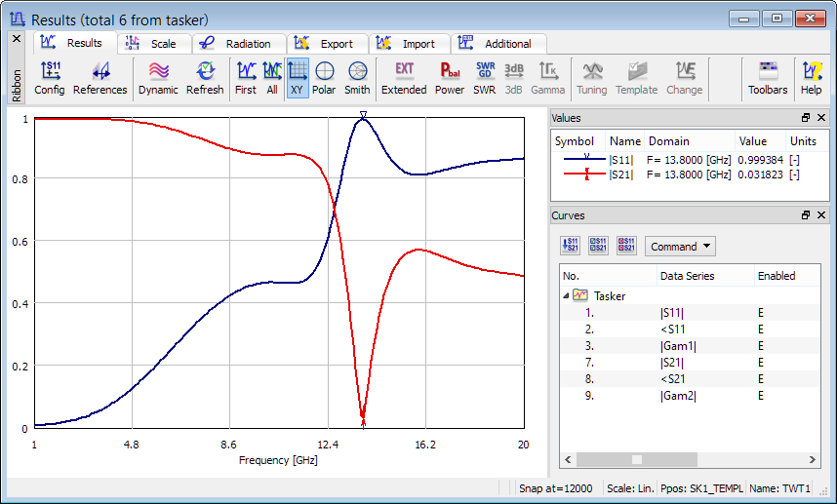Screen dimensions: 837x504
Task: Collapse the Tasker tree node
Action: [x=566, y=295]
